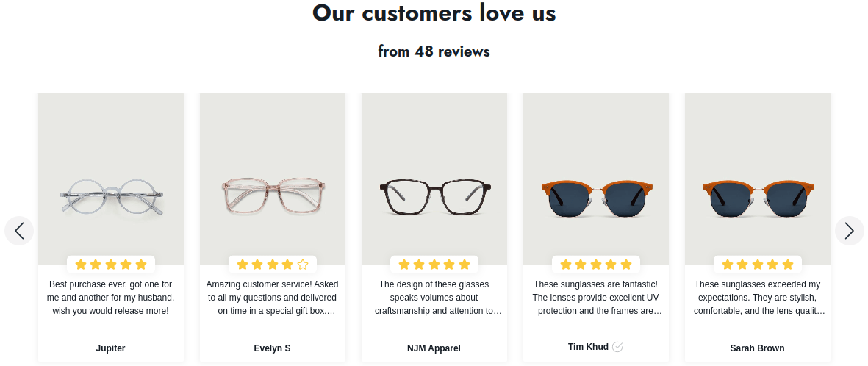Click verified checkmark icon beside Tim Khud
This screenshot has width=868, height=366.
pyautogui.click(x=618, y=347)
